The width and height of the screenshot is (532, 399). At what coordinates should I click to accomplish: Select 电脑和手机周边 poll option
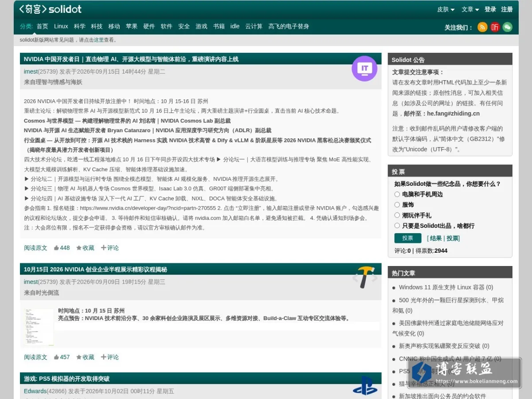(x=397, y=194)
